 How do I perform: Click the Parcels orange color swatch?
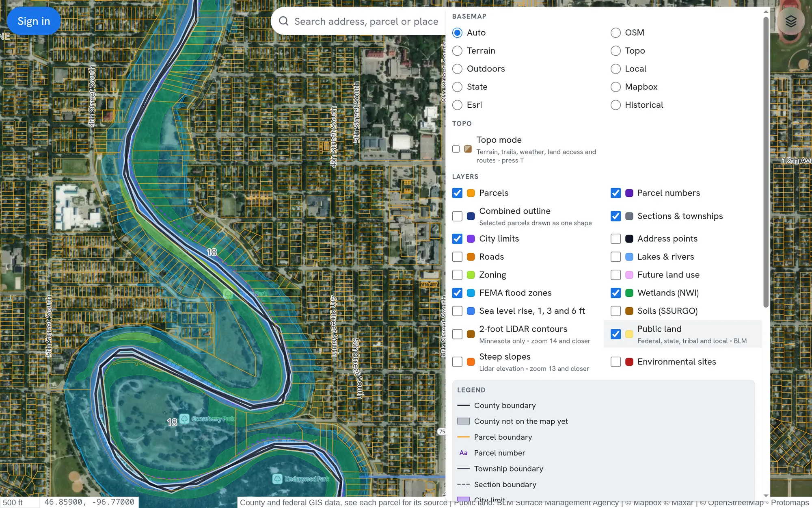[471, 193]
